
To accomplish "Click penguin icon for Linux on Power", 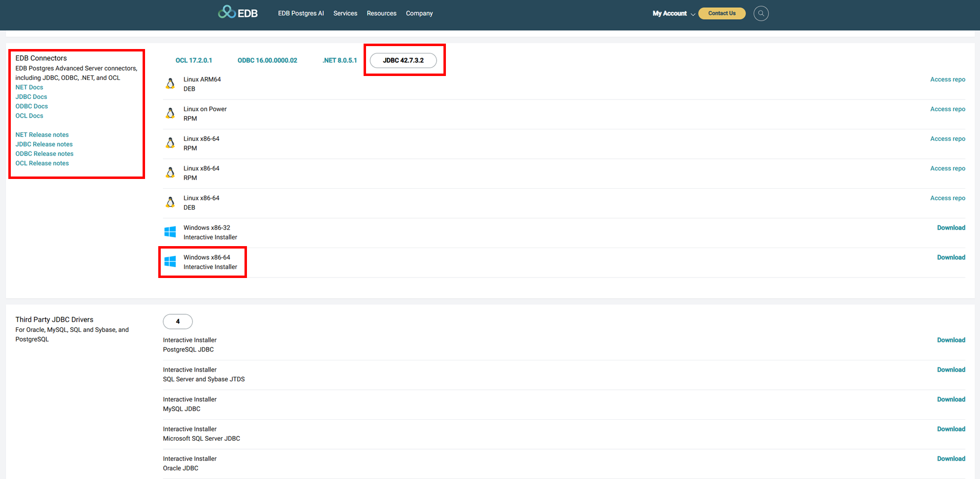I will [x=170, y=113].
